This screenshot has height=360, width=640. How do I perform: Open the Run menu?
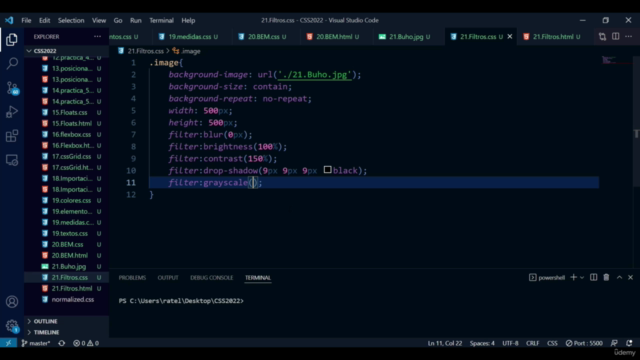136,20
